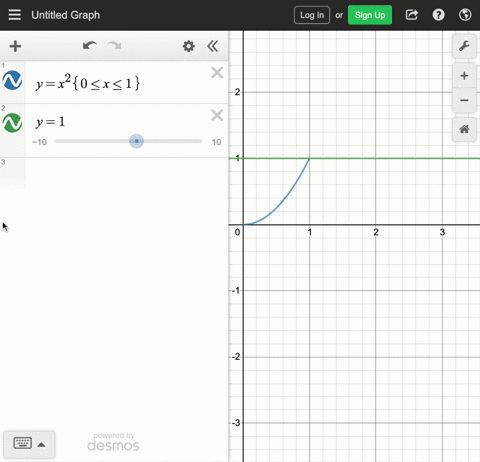Click the expression y=1
Viewport: 480px width, 462px height.
tap(50, 122)
